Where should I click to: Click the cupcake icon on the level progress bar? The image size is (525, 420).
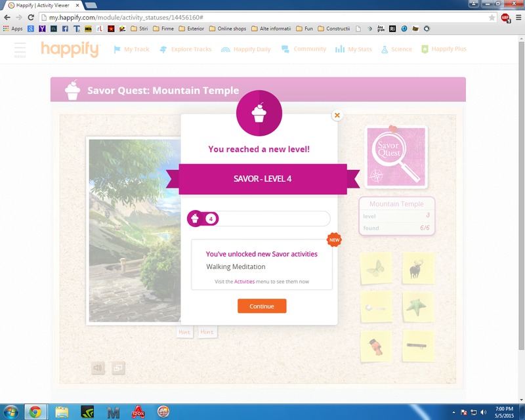(x=195, y=219)
